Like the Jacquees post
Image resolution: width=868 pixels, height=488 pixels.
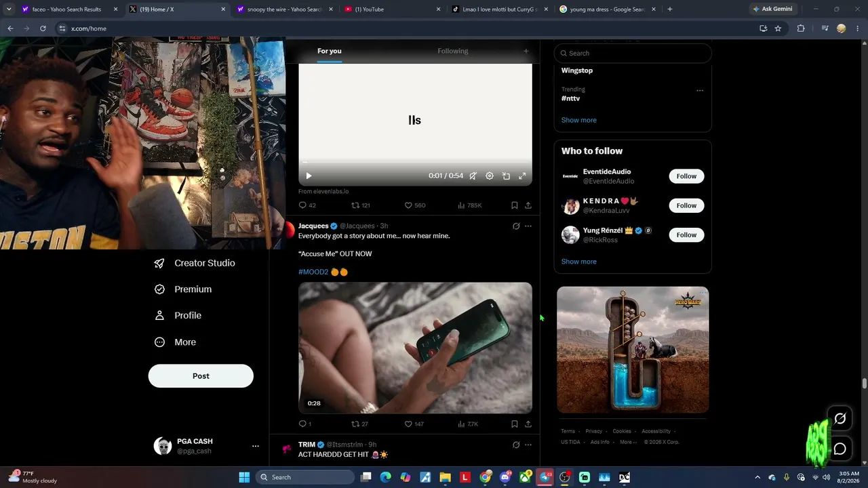point(414,424)
